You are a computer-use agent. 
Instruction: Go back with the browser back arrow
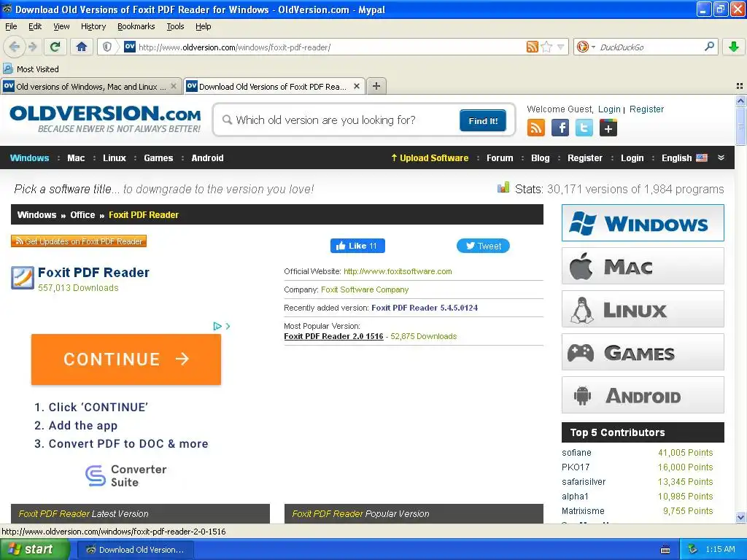pos(15,47)
